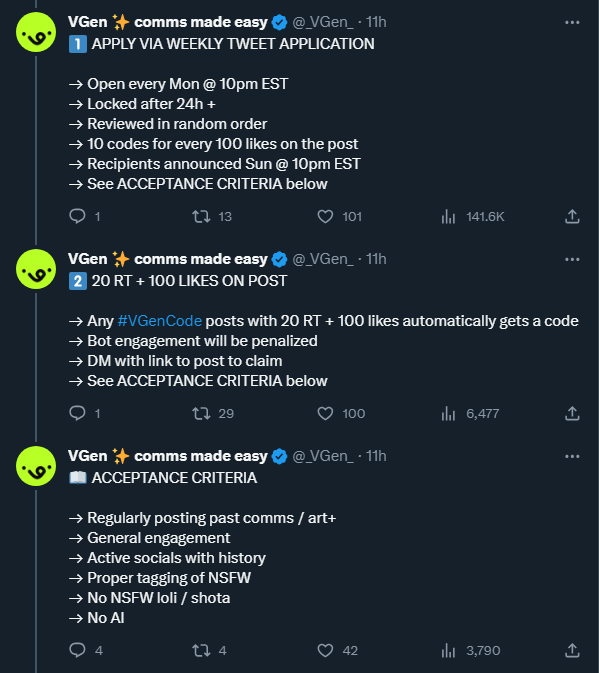
Task: Open the @_VGen_ handle on the second tweet
Action: coord(323,259)
